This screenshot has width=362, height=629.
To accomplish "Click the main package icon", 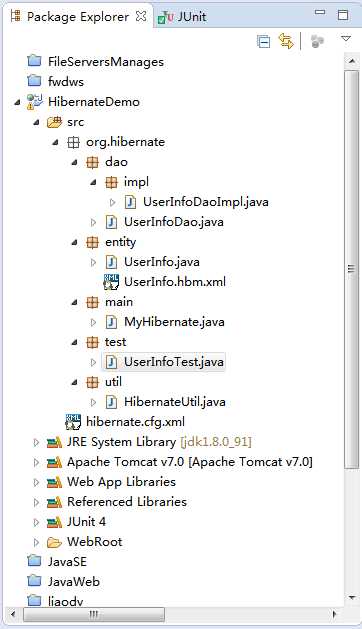I will tap(92, 302).
